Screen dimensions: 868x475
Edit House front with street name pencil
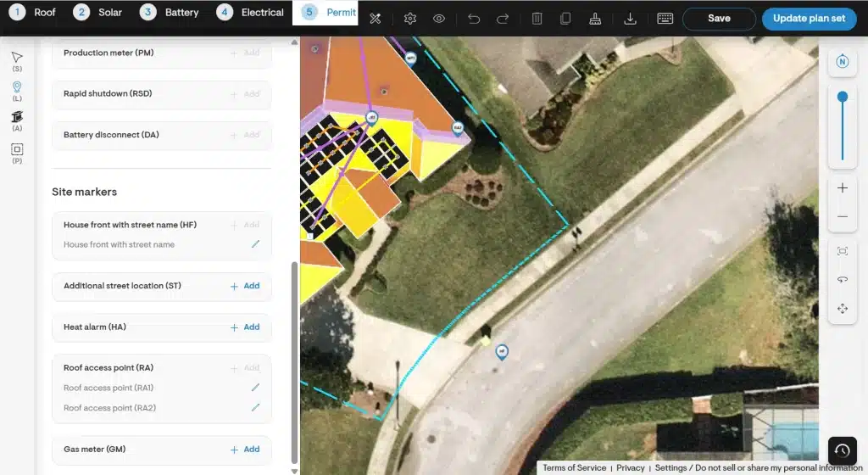tap(255, 244)
